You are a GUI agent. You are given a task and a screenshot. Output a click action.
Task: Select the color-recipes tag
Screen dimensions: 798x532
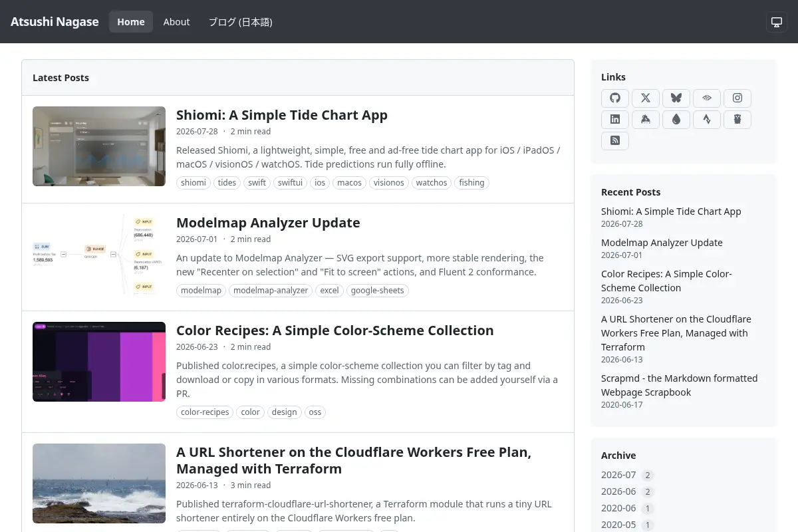coord(205,412)
